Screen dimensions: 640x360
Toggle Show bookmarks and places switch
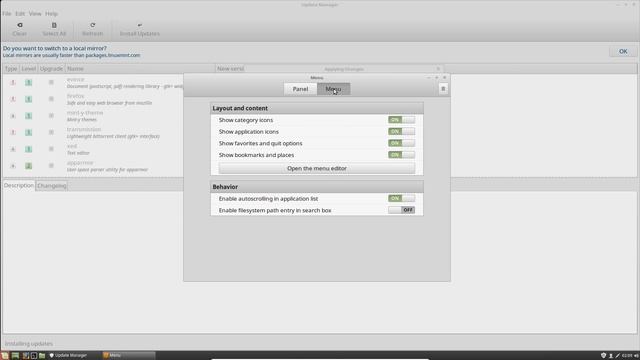point(401,155)
